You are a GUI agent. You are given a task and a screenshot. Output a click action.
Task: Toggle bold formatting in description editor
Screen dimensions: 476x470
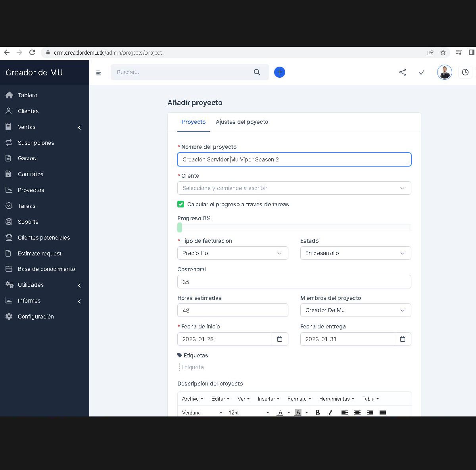coord(317,412)
